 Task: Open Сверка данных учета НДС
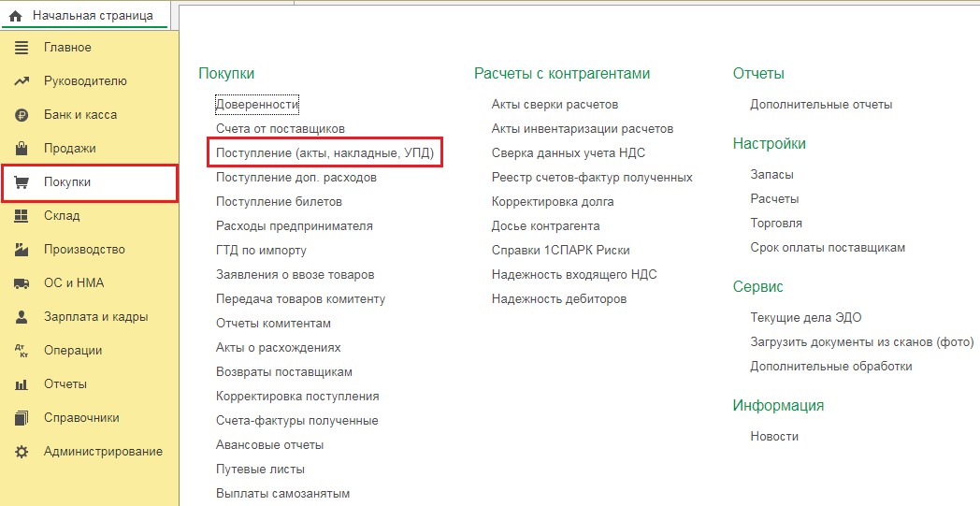coord(569,153)
